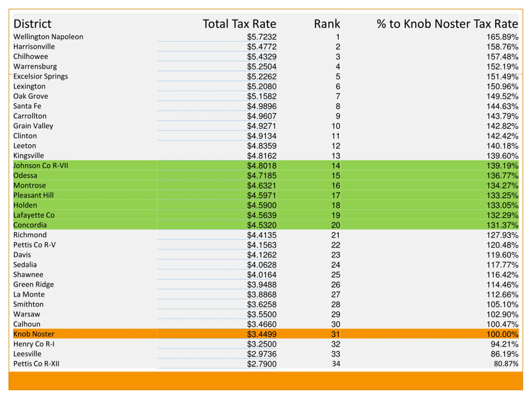Select the Johnson Co R-VII cell
This screenshot has width=532, height=399.
[x=41, y=166]
